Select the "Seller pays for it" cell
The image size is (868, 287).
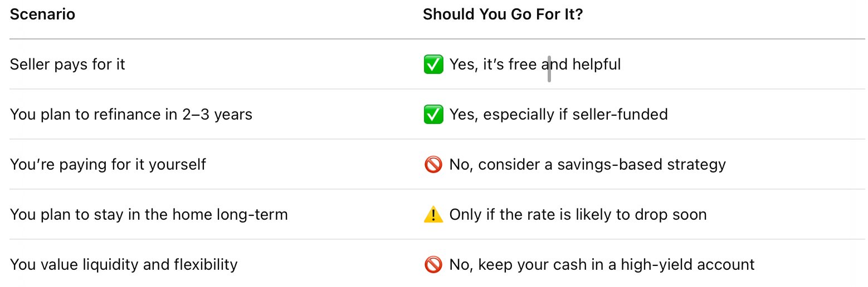(67, 65)
